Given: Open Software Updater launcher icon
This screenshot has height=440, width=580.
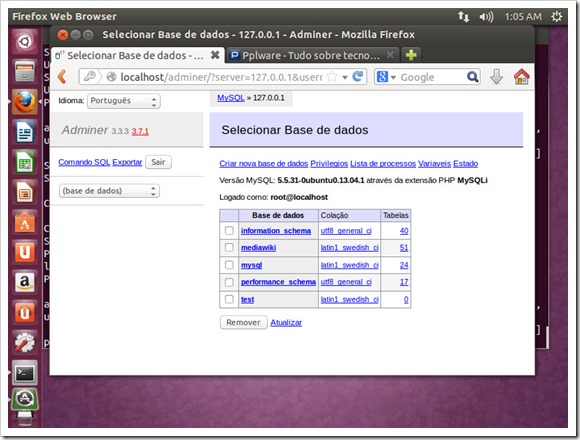Looking at the screenshot, I should pyautogui.click(x=25, y=399).
